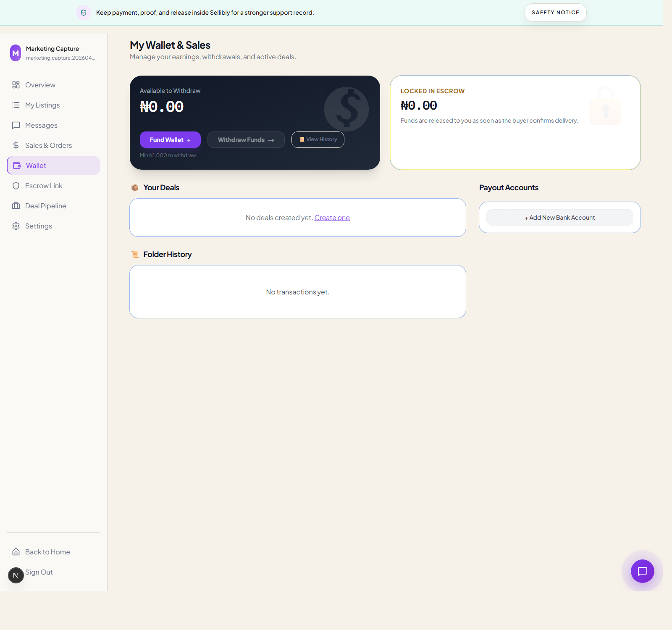672x630 pixels.
Task: Click the Messages chat icon
Action: pos(16,125)
